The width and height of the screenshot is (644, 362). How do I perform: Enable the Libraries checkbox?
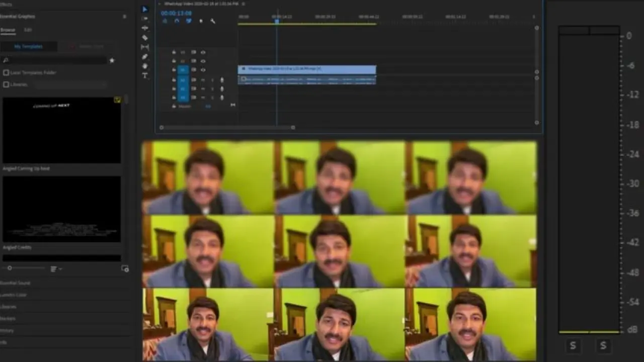click(6, 84)
